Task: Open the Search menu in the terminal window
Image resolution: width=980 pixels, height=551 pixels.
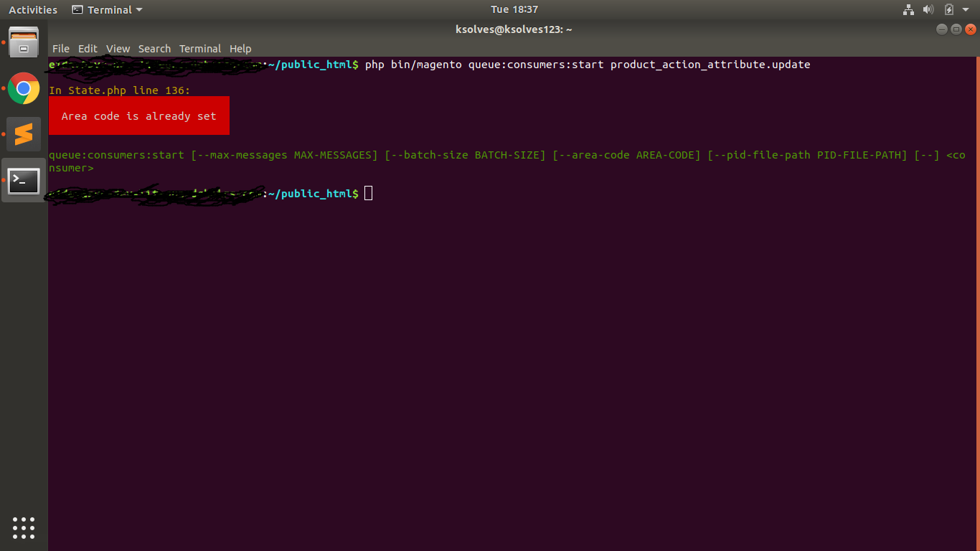Action: [x=154, y=49]
